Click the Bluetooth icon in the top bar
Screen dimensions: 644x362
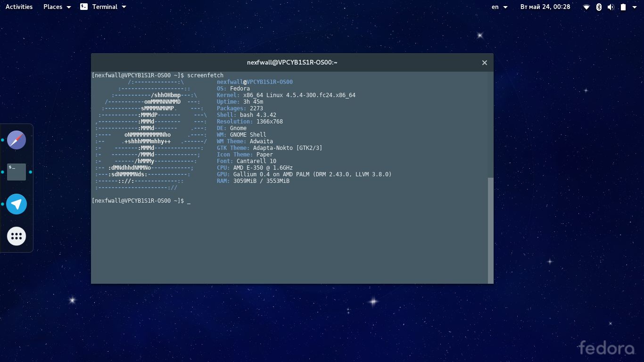[599, 7]
